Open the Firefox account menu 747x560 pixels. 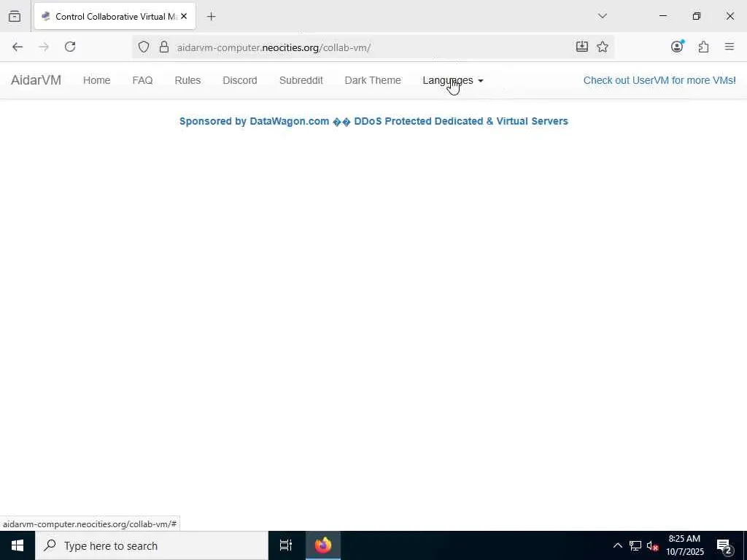coord(677,47)
